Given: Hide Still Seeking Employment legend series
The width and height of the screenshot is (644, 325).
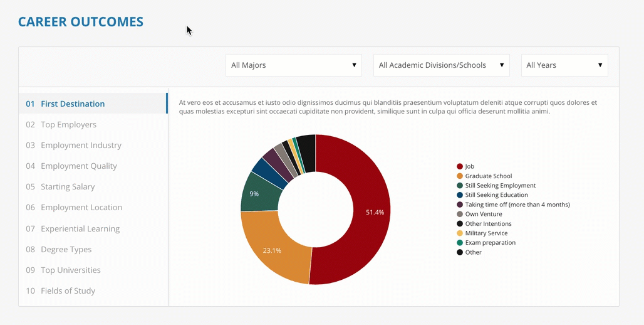Looking at the screenshot, I should click(500, 186).
